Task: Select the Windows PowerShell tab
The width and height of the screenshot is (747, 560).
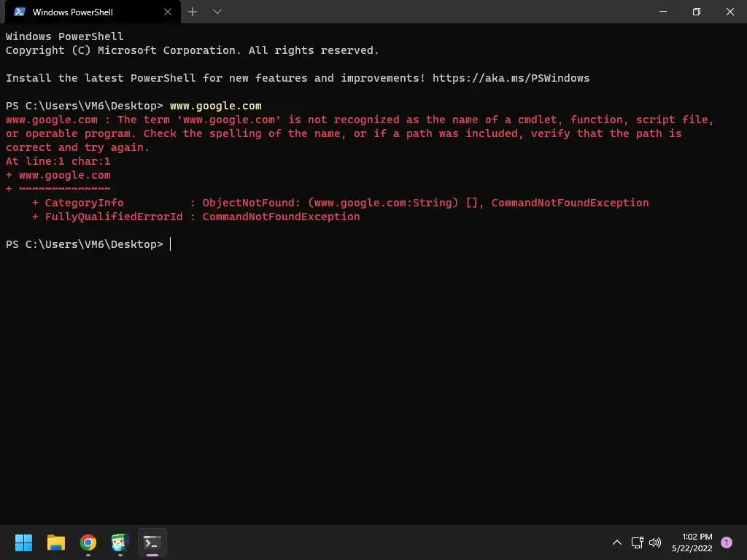Action: (x=93, y=12)
